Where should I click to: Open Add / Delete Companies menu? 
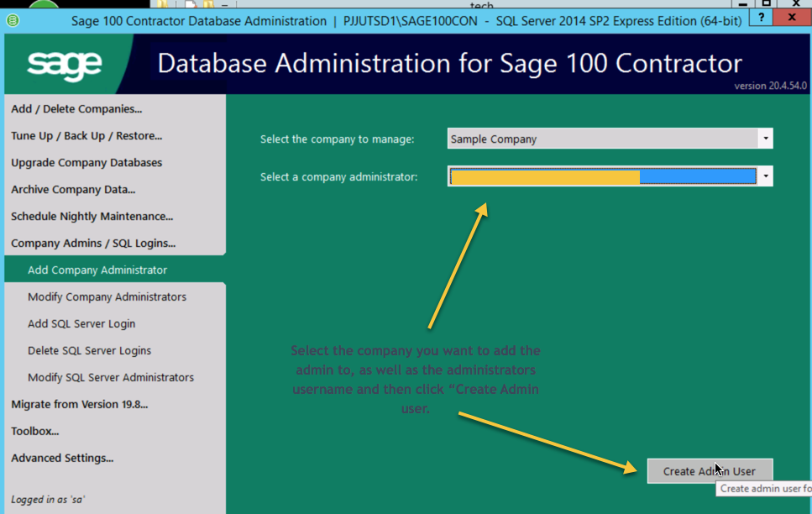(x=76, y=109)
